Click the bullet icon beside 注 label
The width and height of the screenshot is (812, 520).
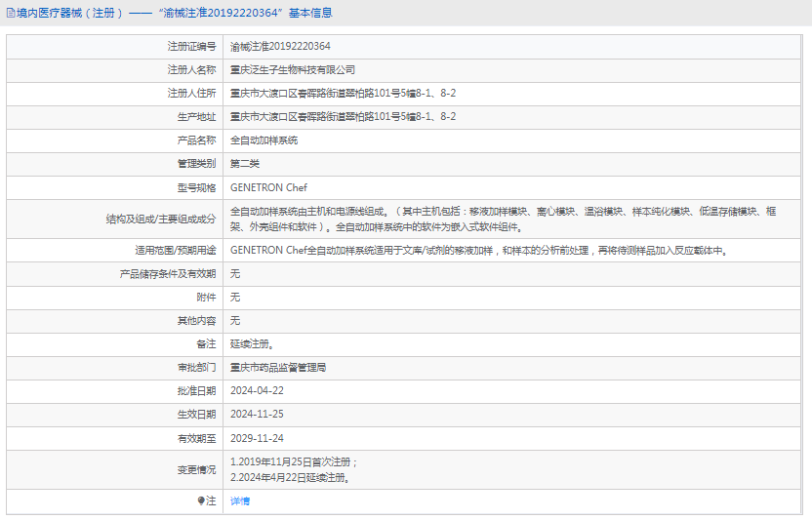tap(201, 500)
